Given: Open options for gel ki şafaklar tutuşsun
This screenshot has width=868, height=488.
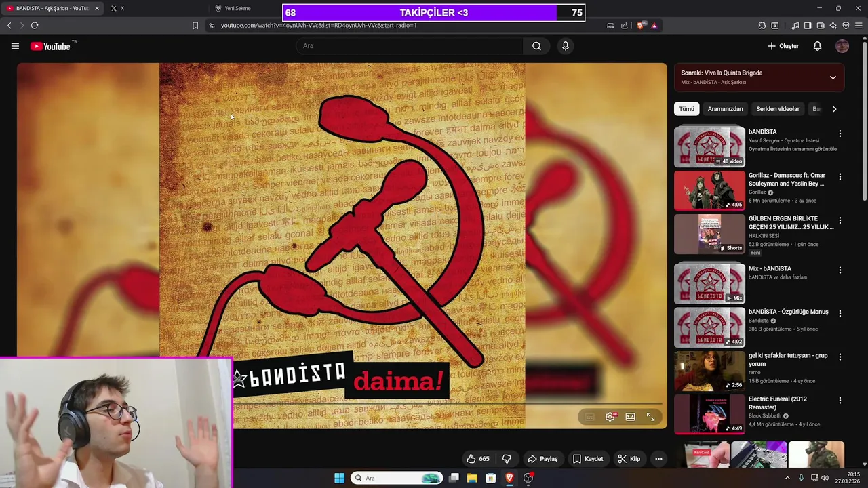Looking at the screenshot, I should (840, 357).
